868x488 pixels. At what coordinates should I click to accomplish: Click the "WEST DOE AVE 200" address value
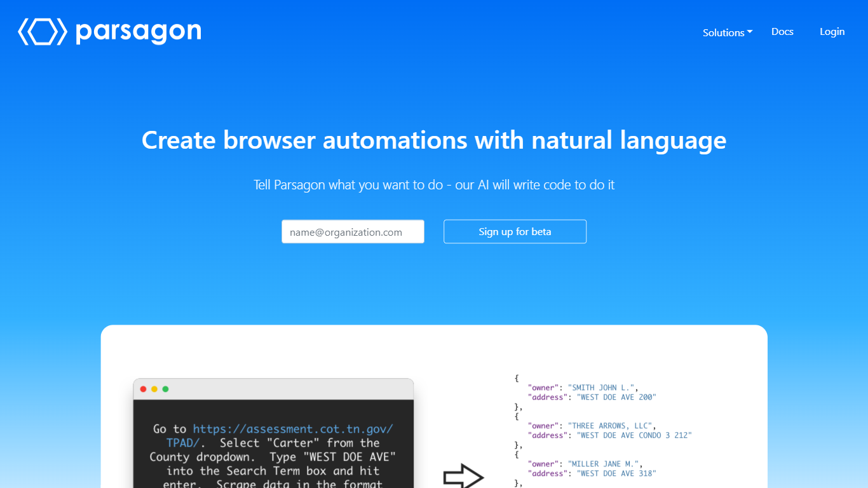616,397
